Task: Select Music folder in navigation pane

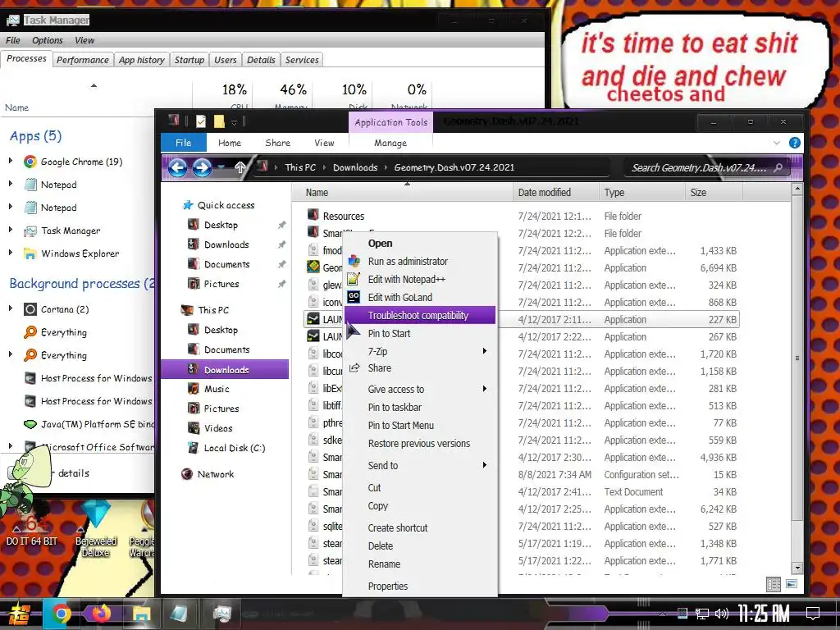Action: [217, 389]
